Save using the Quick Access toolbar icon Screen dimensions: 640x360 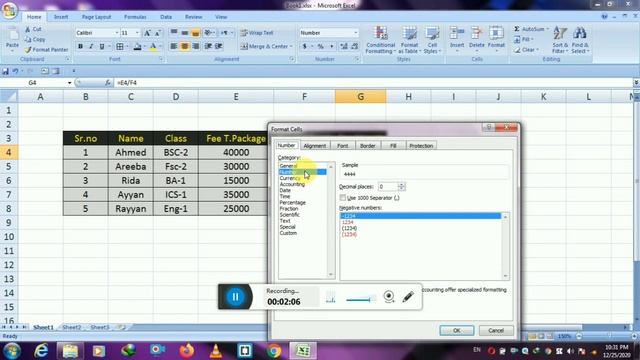[x=5, y=71]
